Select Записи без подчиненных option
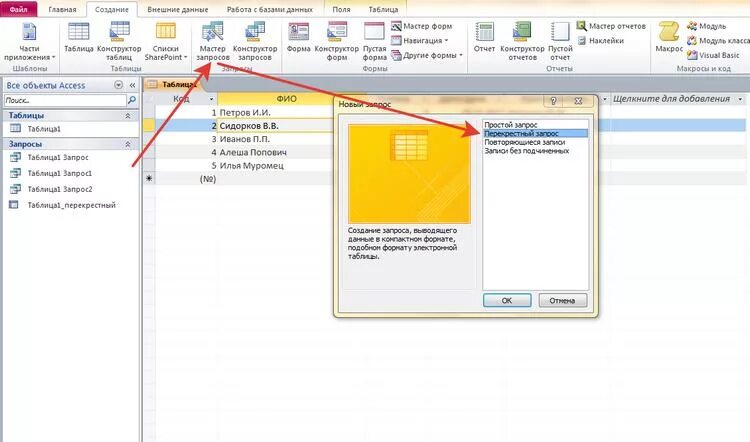 [x=527, y=151]
